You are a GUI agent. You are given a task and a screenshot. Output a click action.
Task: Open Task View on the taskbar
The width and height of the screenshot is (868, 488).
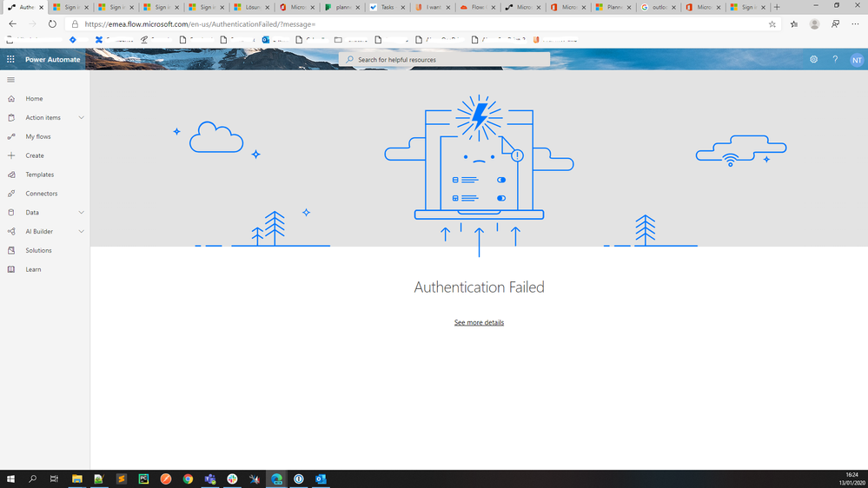point(54,479)
